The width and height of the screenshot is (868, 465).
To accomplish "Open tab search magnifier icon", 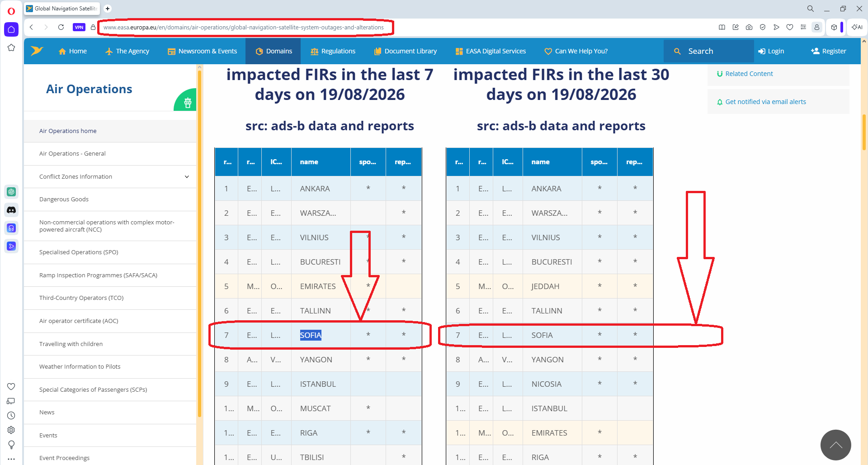I will 811,9.
